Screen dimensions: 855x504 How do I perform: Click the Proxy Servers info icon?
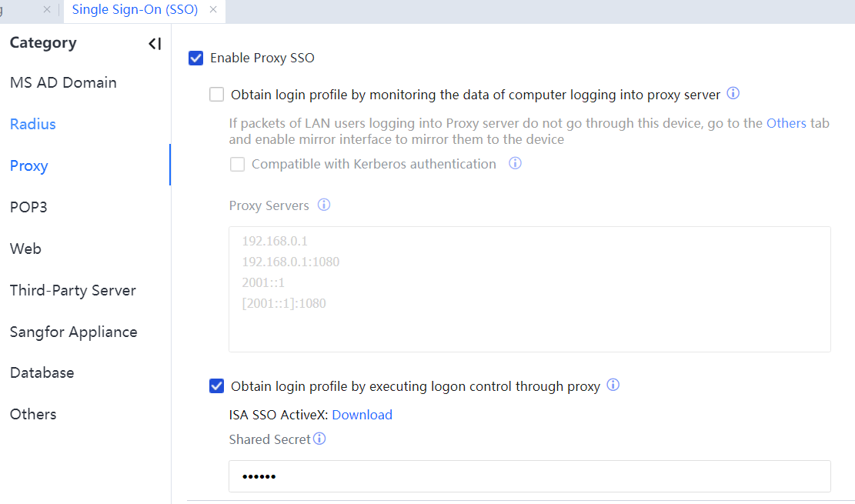(x=324, y=205)
